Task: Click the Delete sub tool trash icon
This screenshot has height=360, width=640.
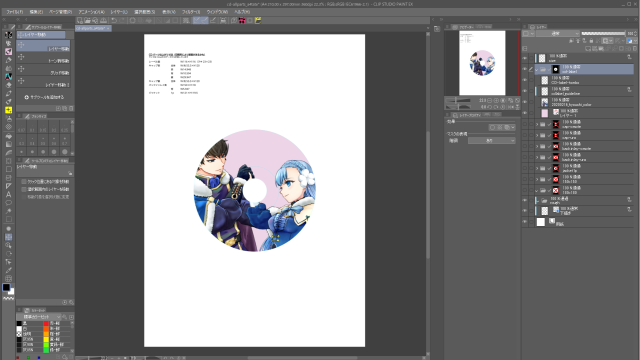Action: pyautogui.click(x=71, y=109)
